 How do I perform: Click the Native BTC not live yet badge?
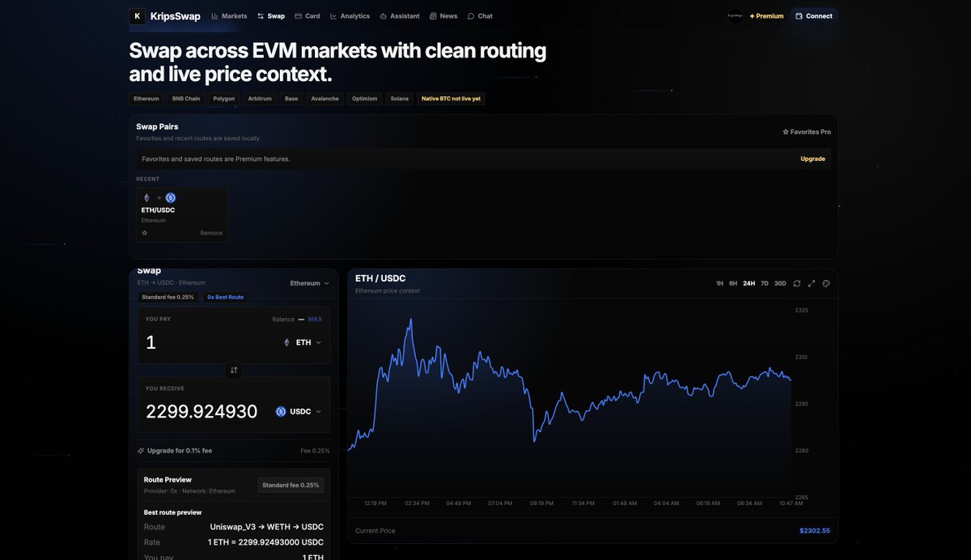click(x=451, y=99)
